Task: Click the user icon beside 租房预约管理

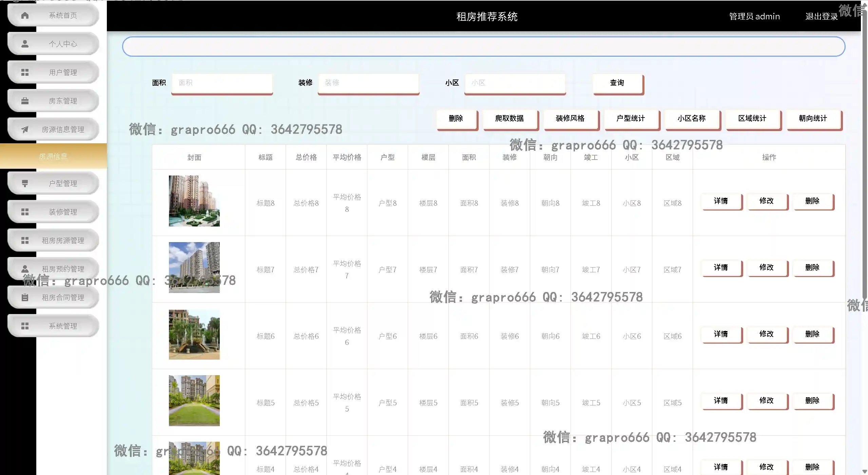Action: (25, 269)
